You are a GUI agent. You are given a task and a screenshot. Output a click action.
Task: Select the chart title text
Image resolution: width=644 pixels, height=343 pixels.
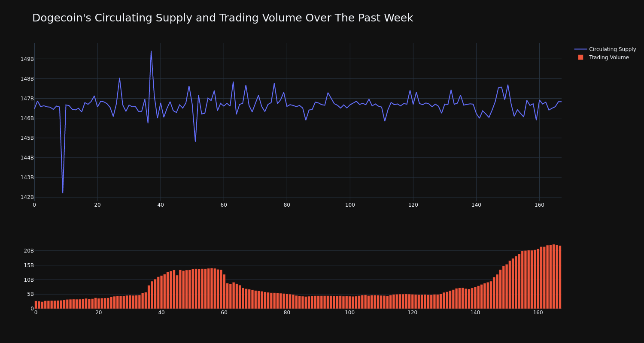(x=222, y=18)
